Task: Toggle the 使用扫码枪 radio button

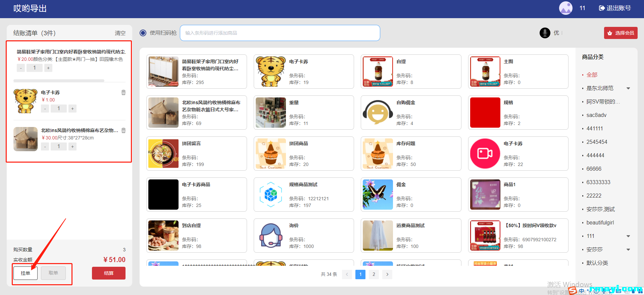Action: [x=143, y=33]
